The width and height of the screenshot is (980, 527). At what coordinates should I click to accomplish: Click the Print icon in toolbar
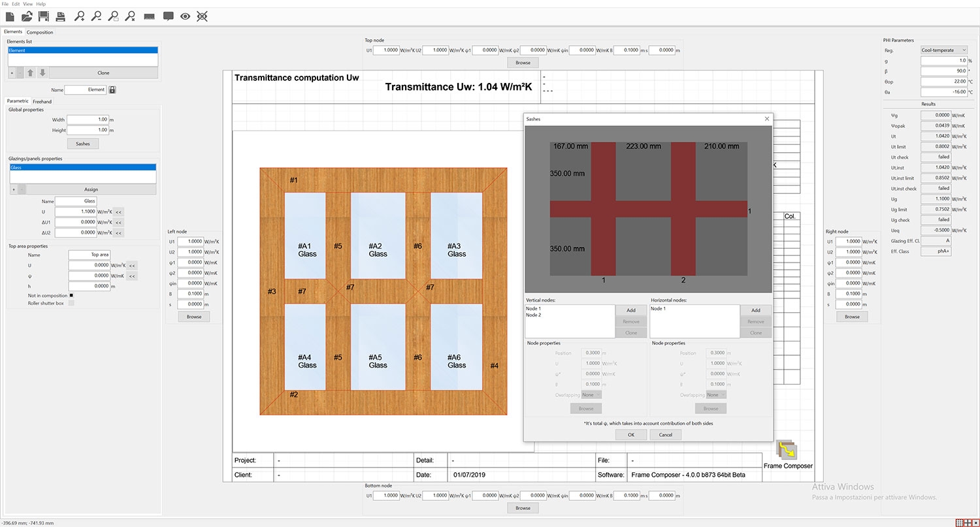(x=60, y=16)
